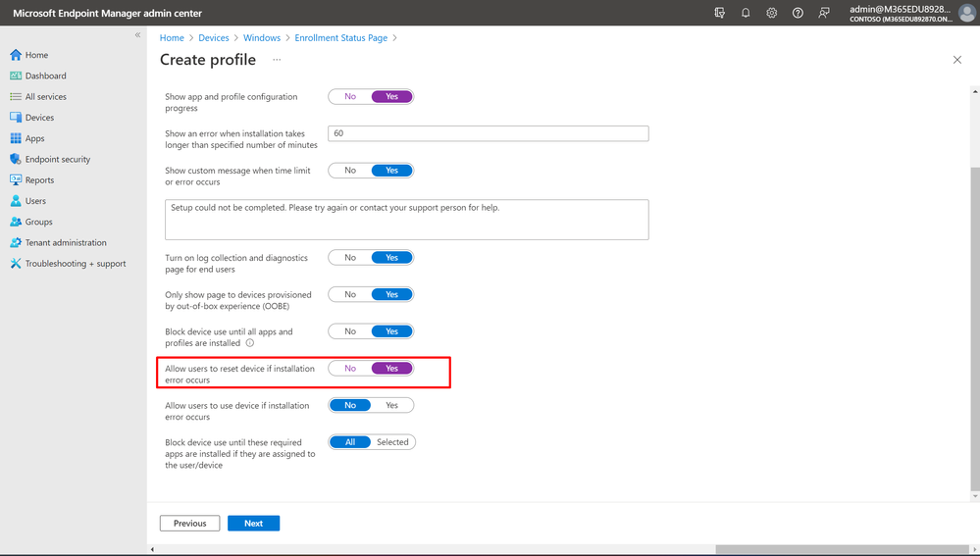Open the Reports sidebar icon
Screen dimensions: 980x556
coord(16,179)
